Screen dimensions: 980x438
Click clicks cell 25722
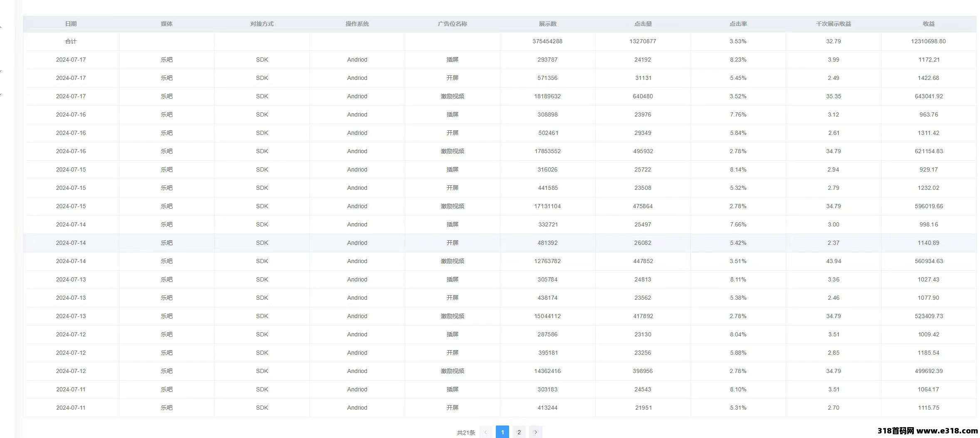point(643,169)
